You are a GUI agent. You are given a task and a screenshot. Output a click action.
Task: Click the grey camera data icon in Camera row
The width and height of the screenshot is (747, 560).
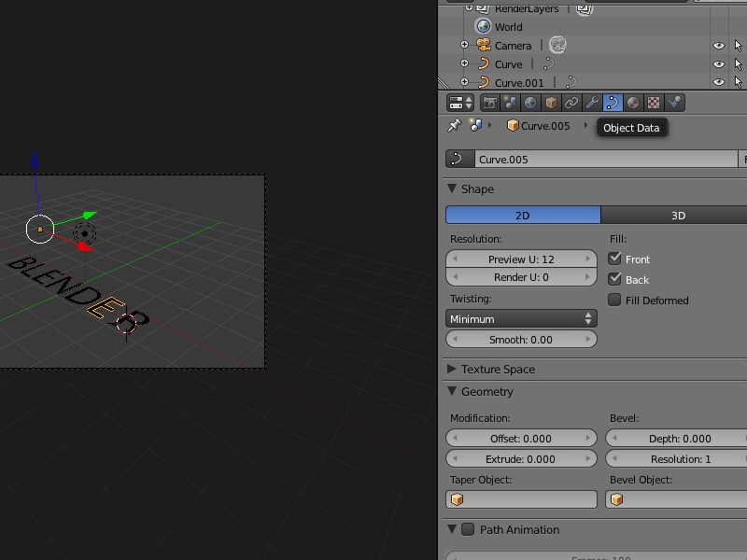point(557,45)
